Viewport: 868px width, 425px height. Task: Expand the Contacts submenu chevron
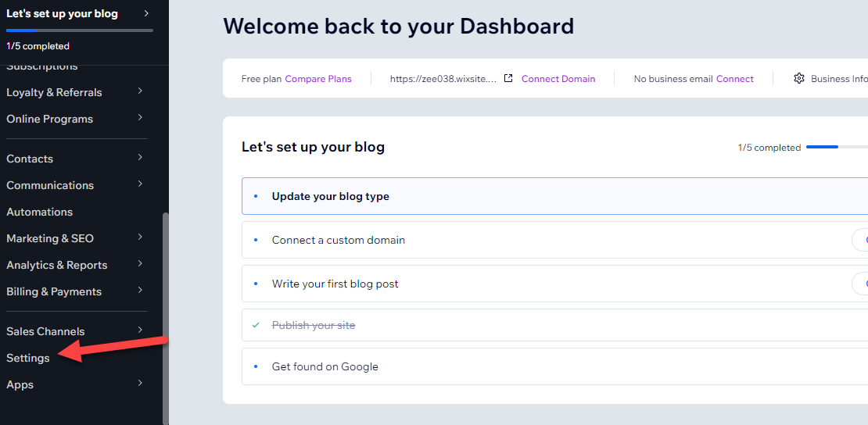(x=141, y=157)
